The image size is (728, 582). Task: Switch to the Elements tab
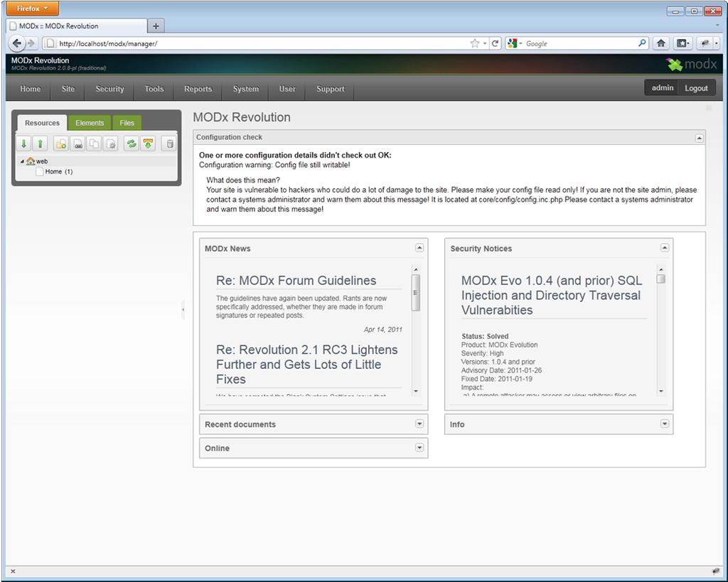90,123
